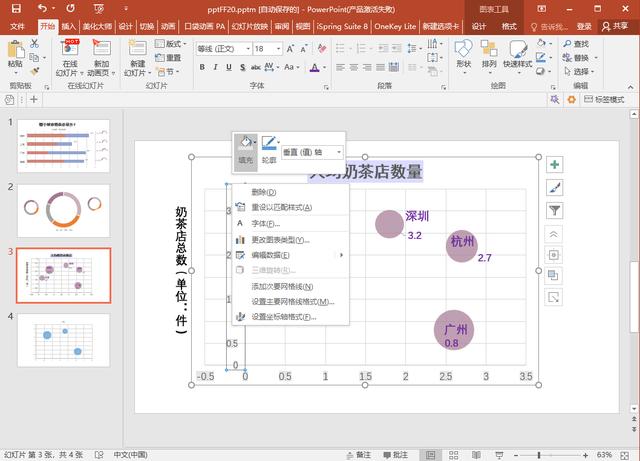Image resolution: width=640 pixels, height=461 pixels.
Task: Click the Chart Elements plus button
Action: (555, 164)
